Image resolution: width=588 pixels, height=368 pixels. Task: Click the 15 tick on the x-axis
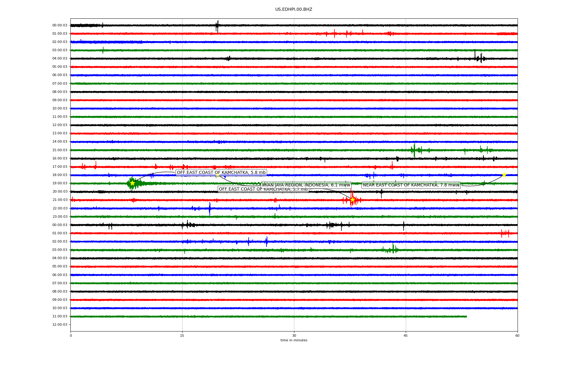tap(182, 335)
